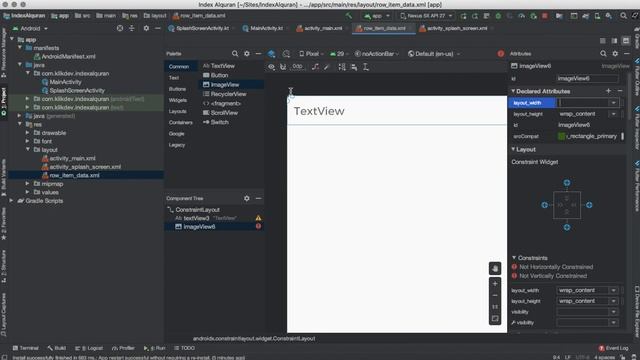Switch to activity_splash_screen.xml tab
Screen dimensions: 640x360
453,29
